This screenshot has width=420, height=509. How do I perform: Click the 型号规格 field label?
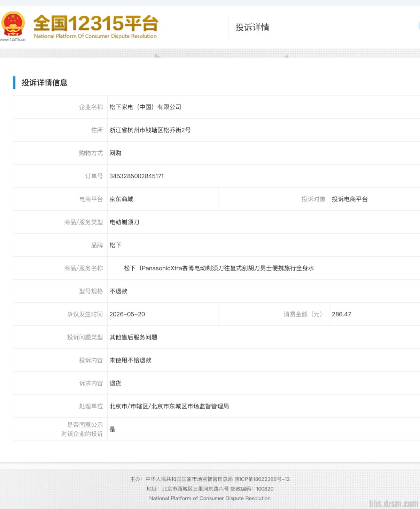(91, 291)
